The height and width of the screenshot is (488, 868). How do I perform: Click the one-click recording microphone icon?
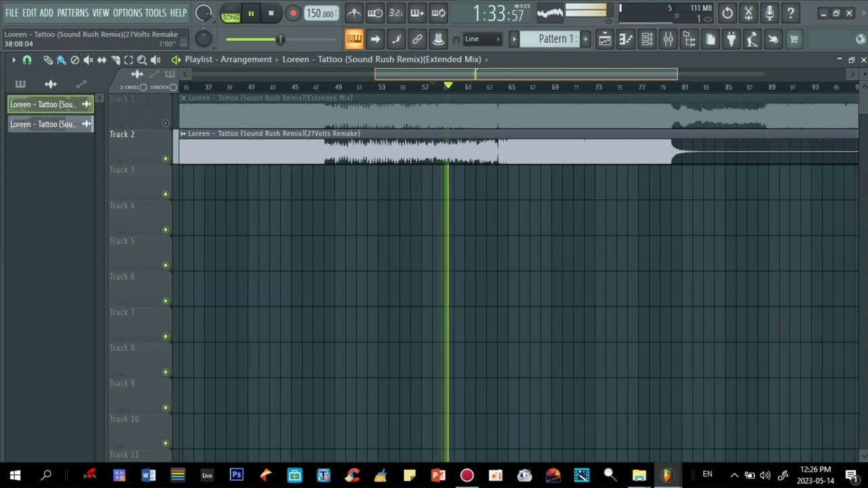(769, 13)
